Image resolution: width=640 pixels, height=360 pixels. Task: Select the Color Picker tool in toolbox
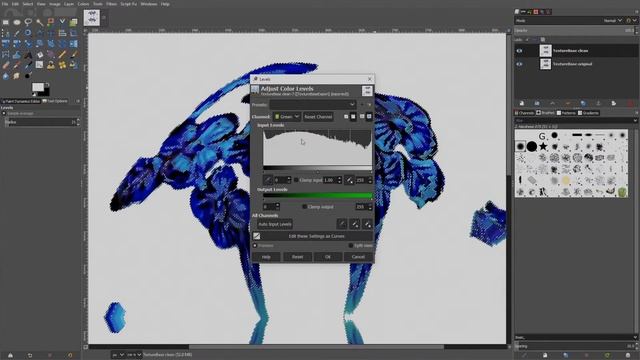pyautogui.click(x=17, y=33)
